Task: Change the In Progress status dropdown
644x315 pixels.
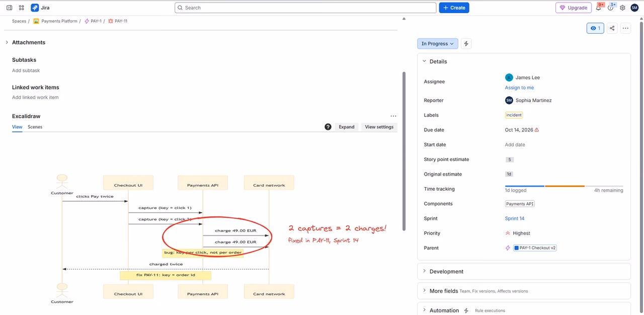Action: (438, 44)
